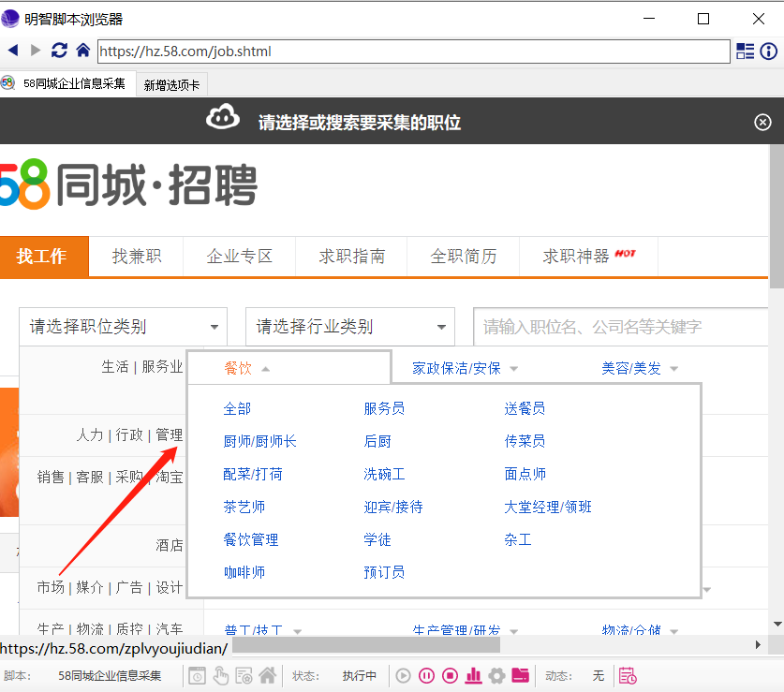This screenshot has width=784, height=692.
Task: Choose the 服务员 job link
Action: tap(384, 408)
